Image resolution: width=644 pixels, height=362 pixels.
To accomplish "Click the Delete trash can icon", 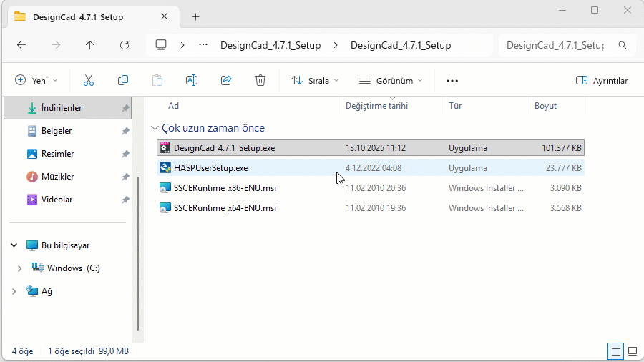I will pyautogui.click(x=261, y=80).
